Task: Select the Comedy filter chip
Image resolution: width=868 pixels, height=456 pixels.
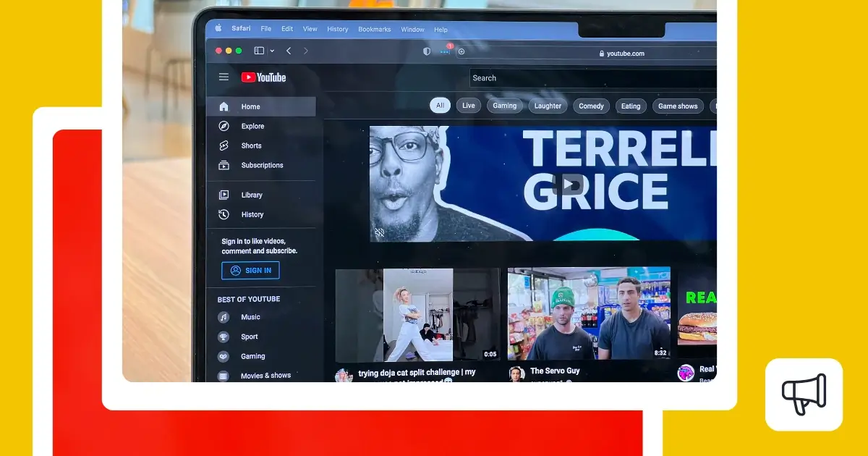Action: coord(591,106)
